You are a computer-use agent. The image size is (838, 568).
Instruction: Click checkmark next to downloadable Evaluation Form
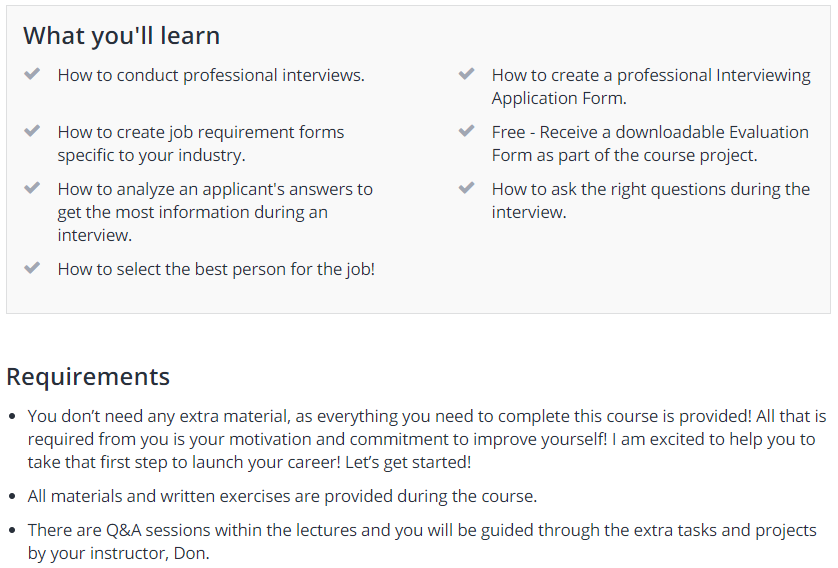pos(467,130)
